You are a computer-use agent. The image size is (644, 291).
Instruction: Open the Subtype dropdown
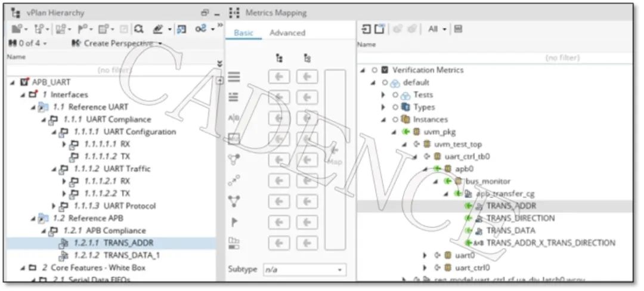304,270
